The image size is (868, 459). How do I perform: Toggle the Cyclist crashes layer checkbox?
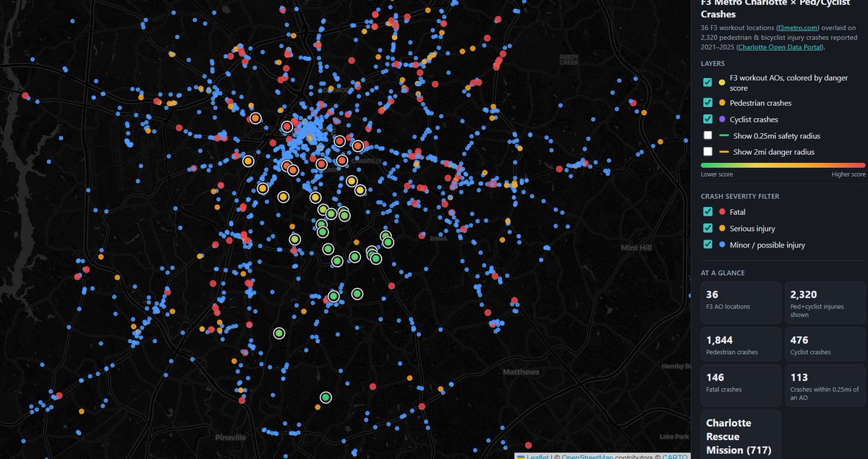707,119
